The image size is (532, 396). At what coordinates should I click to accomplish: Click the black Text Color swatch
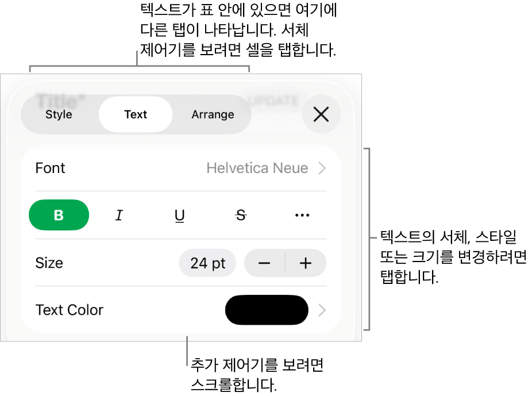click(x=267, y=310)
